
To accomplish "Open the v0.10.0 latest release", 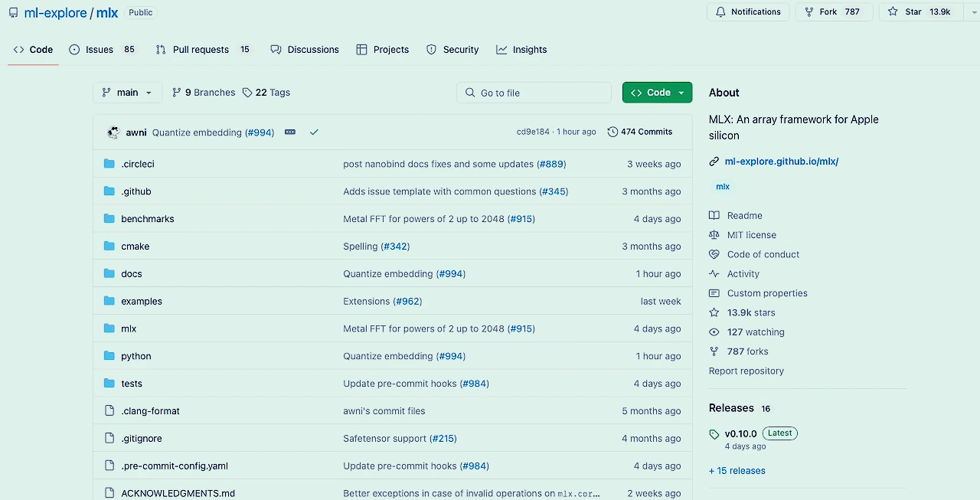I will pos(740,433).
